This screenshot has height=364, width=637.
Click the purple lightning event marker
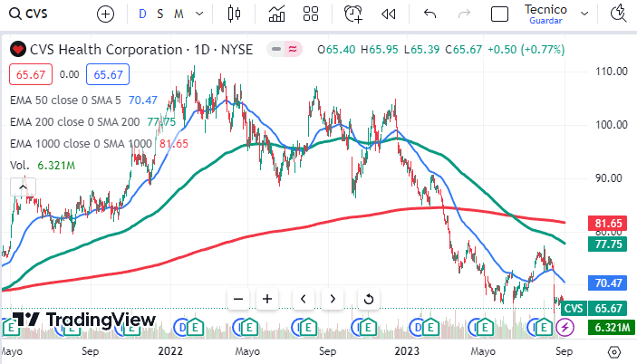(x=565, y=327)
